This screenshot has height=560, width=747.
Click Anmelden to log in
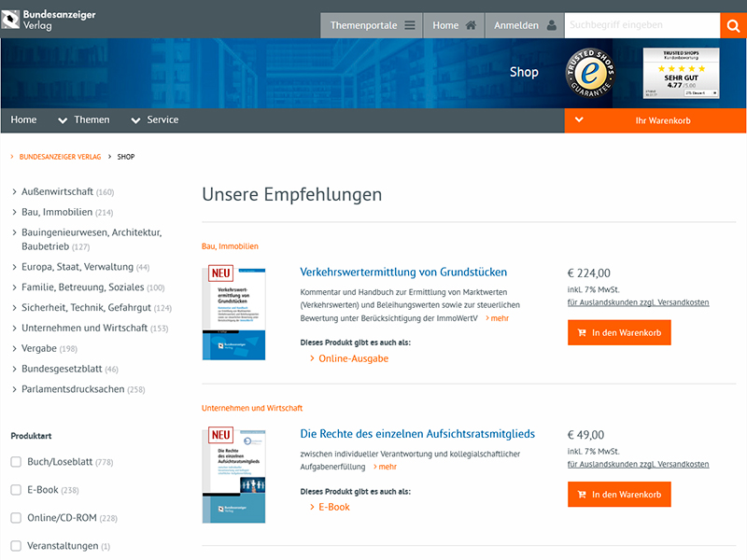pos(525,25)
